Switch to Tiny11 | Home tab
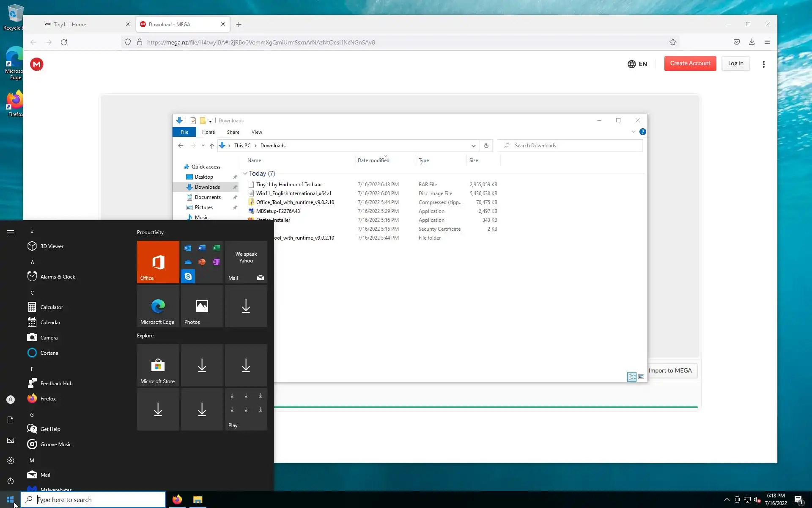Screen dimensions: 812x508 pos(70,25)
